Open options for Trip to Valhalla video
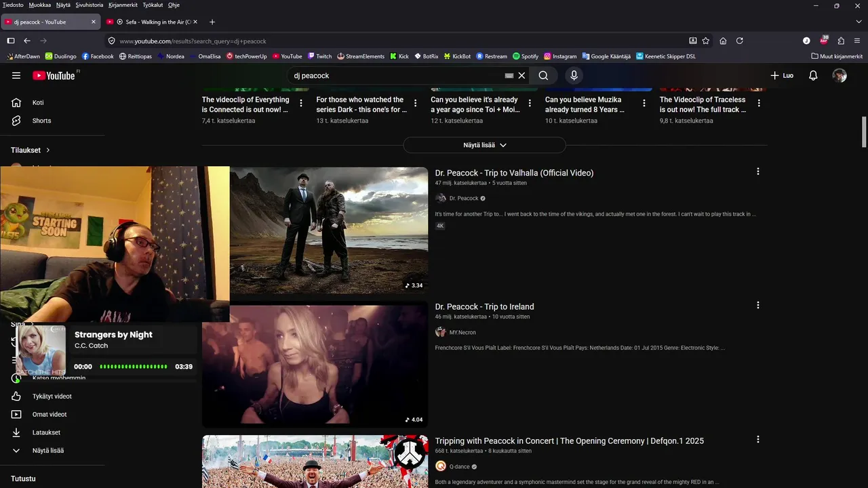The height and width of the screenshot is (488, 868). (758, 171)
